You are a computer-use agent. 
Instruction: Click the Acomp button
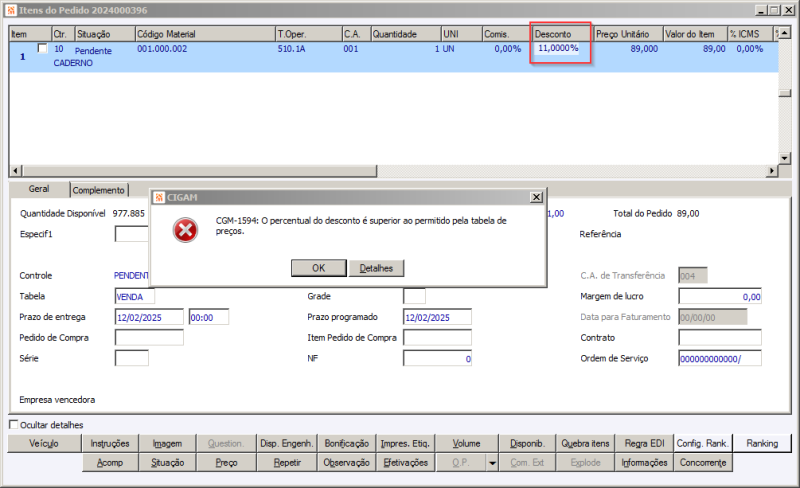(110, 462)
